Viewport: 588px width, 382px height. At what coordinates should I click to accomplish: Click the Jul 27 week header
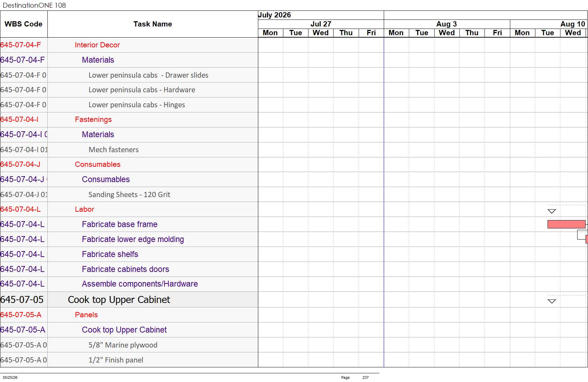[321, 24]
